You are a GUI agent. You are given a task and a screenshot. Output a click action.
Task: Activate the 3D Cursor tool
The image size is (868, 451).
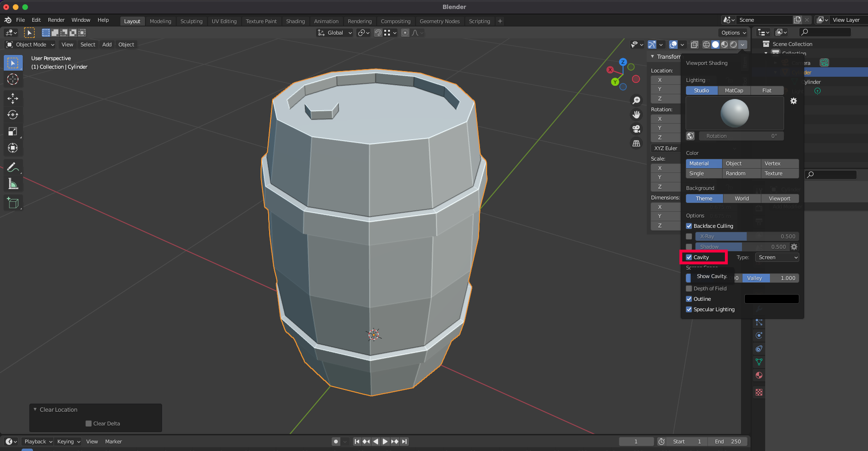[13, 79]
